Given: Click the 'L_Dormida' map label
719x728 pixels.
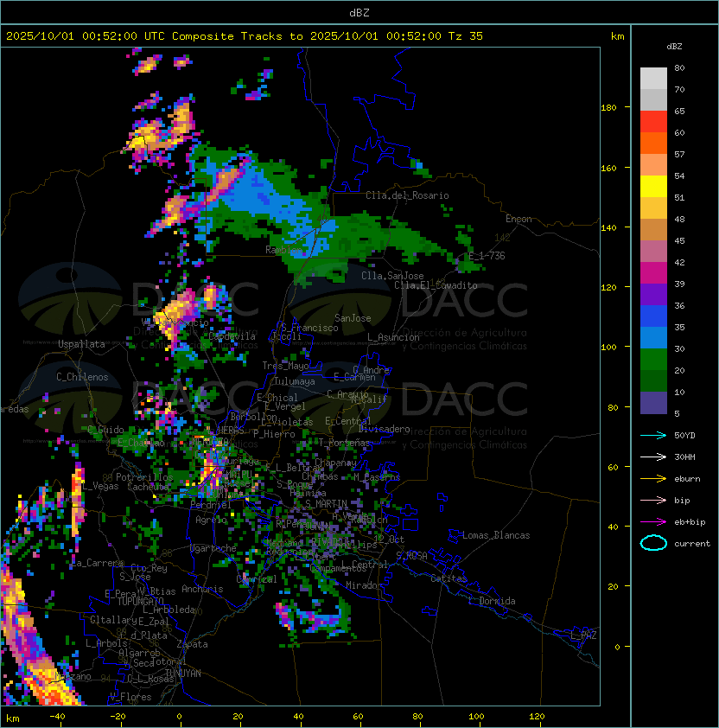Looking at the screenshot, I should [492, 601].
